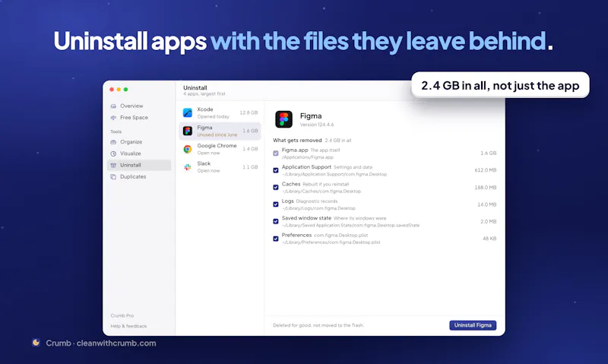Uncheck the Application Support checkbox

click(276, 170)
